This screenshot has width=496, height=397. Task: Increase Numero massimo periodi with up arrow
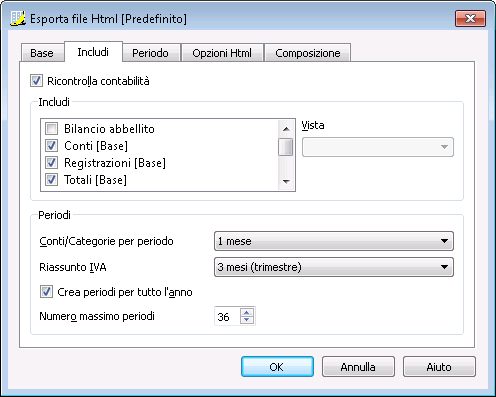pyautogui.click(x=247, y=313)
